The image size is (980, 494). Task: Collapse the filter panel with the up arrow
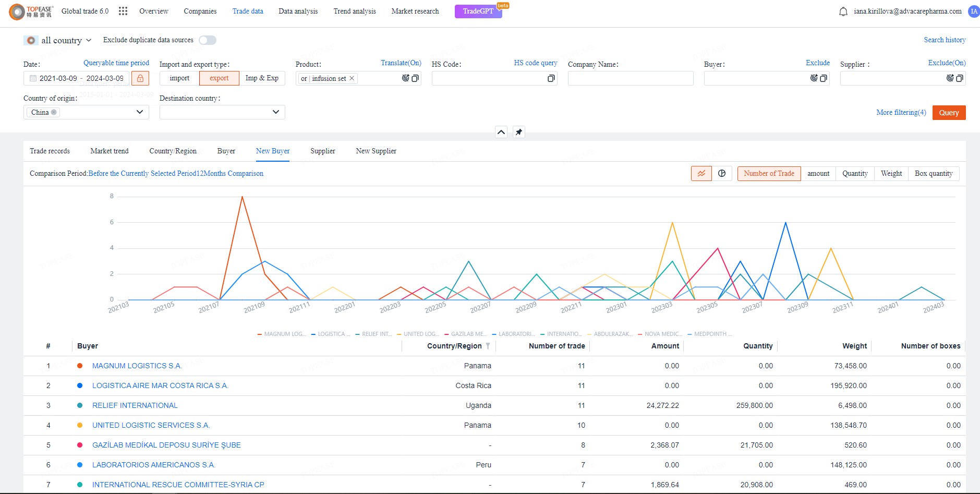(x=501, y=132)
